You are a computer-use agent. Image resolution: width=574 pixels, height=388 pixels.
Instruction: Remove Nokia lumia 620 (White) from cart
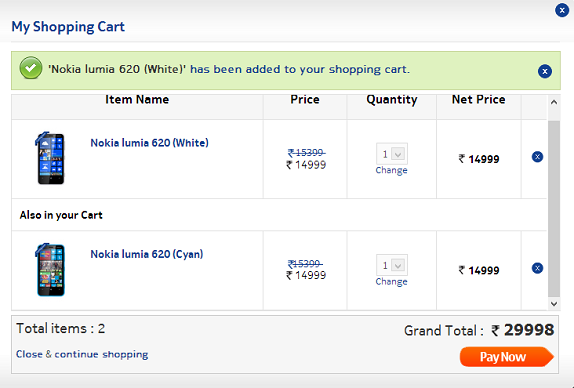pyautogui.click(x=537, y=157)
